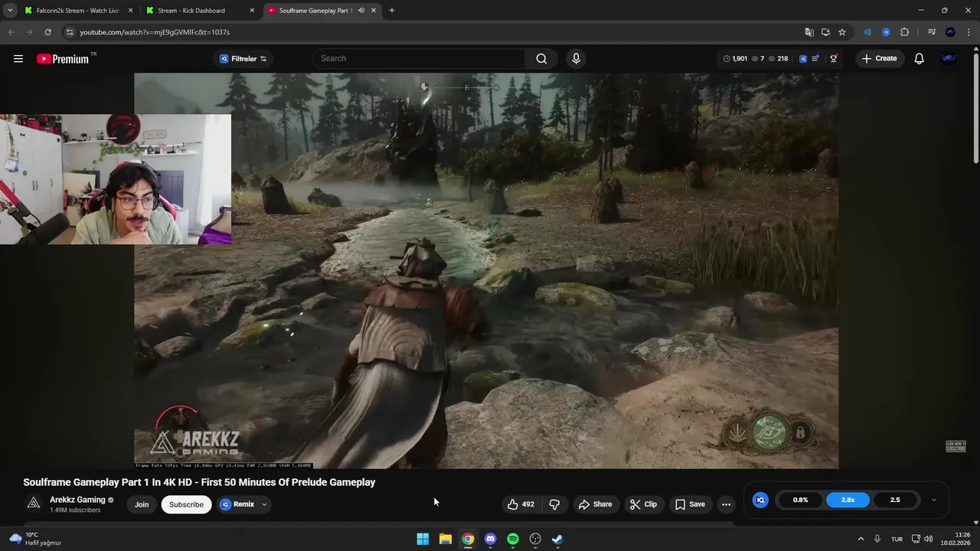Open Discord from the taskbar
The image size is (980, 551).
pyautogui.click(x=491, y=539)
